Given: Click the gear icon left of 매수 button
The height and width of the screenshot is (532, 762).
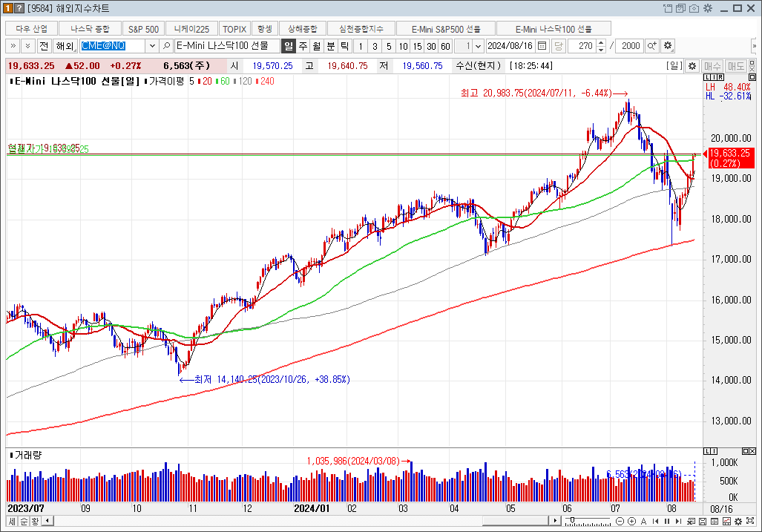Looking at the screenshot, I should click(x=692, y=66).
